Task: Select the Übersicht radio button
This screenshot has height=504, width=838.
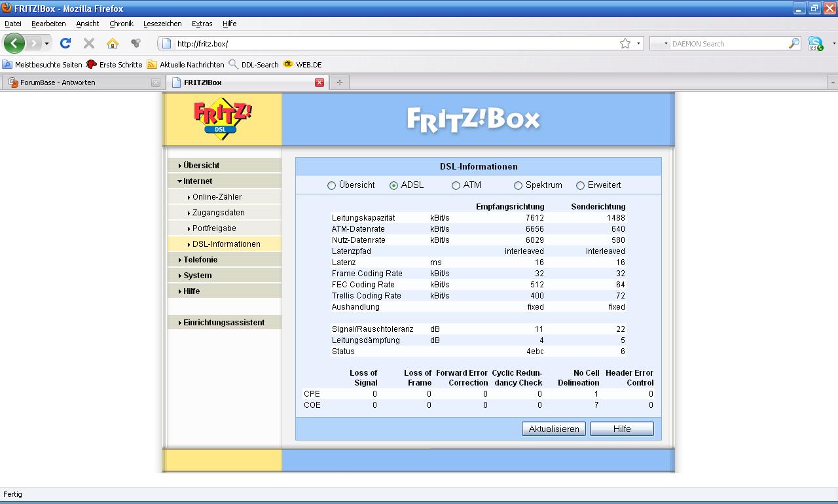Action: [331, 185]
